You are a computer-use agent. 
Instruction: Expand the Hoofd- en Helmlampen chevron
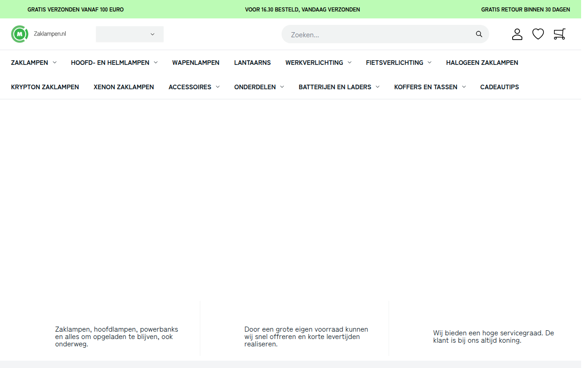[x=156, y=63]
